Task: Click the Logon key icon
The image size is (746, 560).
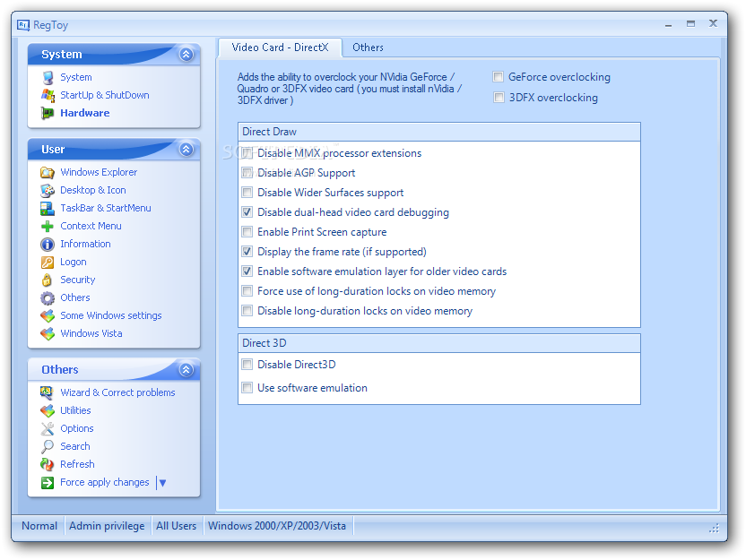Action: point(48,262)
